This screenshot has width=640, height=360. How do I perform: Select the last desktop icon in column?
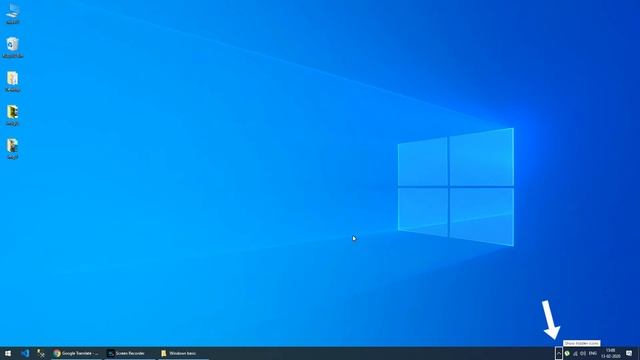coord(13,149)
